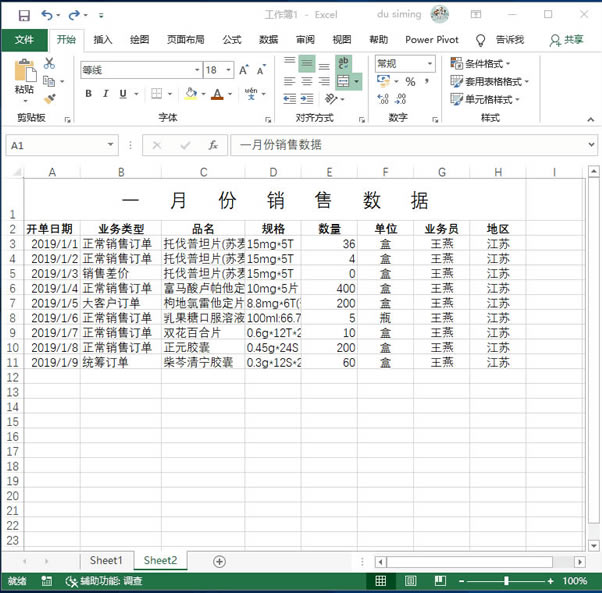Viewport: 602px width, 593px height.
Task: Click the zoom slider handle
Action: [x=506, y=581]
